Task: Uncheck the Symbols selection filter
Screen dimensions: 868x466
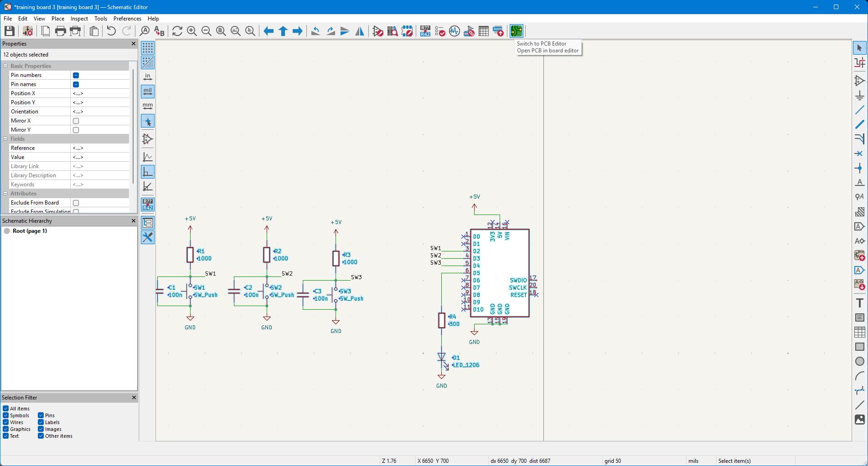Action: pyautogui.click(x=5, y=415)
